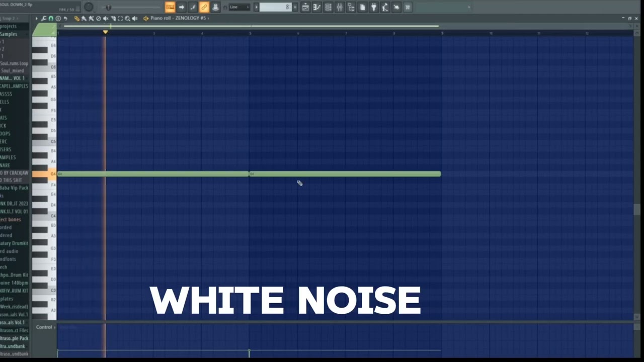
Task: Select the Playback speaker tool
Action: (135, 19)
